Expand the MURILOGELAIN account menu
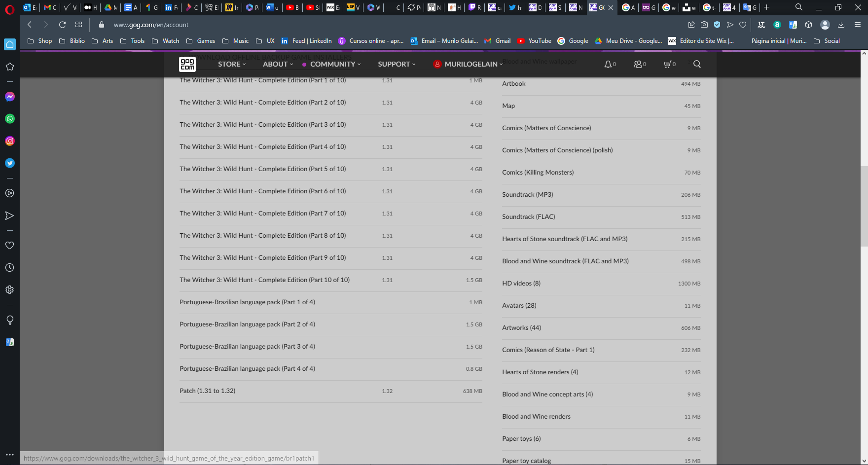This screenshot has width=868, height=465. pos(468,64)
